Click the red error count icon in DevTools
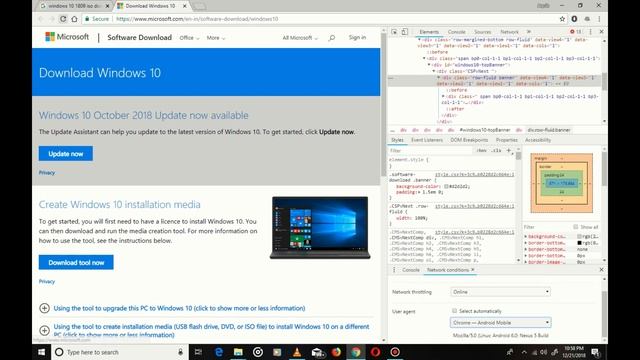The width and height of the screenshot is (640, 360). (572, 31)
